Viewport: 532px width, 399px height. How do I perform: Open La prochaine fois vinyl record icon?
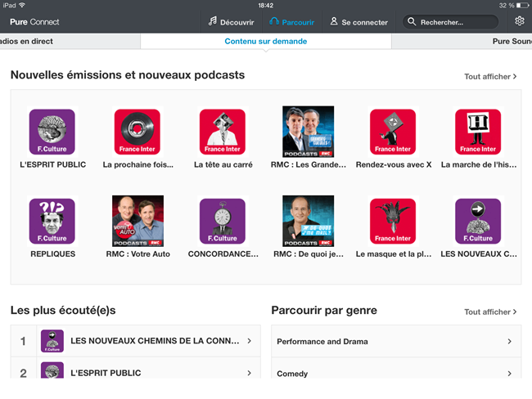click(138, 132)
